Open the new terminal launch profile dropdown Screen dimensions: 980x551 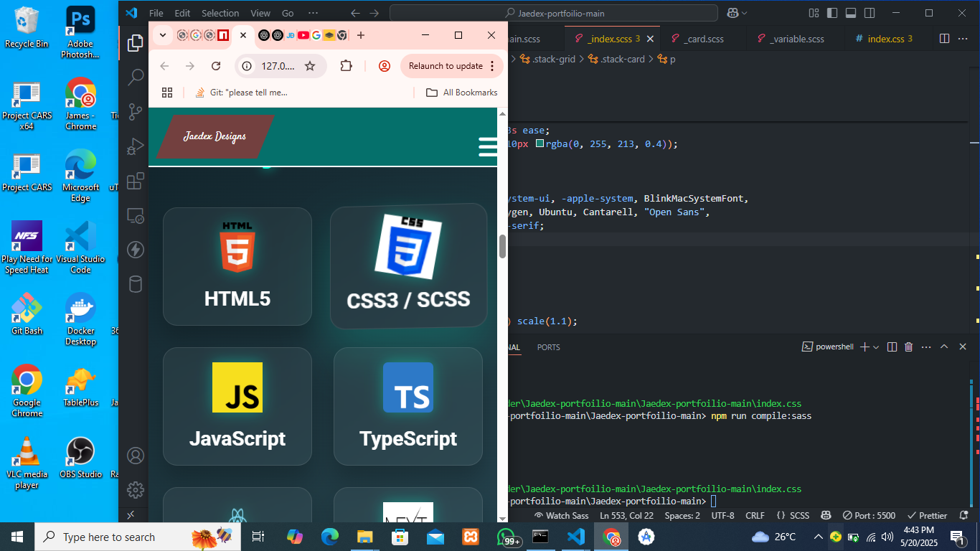pyautogui.click(x=876, y=347)
